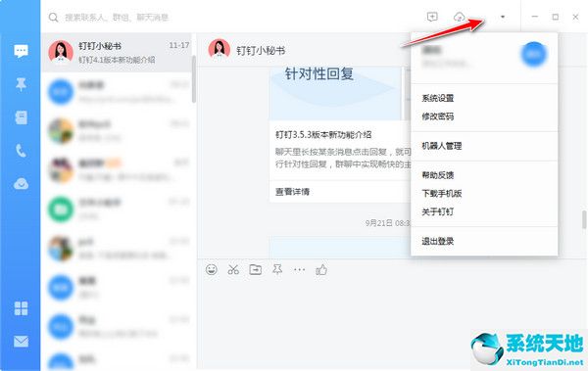The image size is (588, 371).
Task: Choose 退出登录 to log out
Action: [438, 241]
